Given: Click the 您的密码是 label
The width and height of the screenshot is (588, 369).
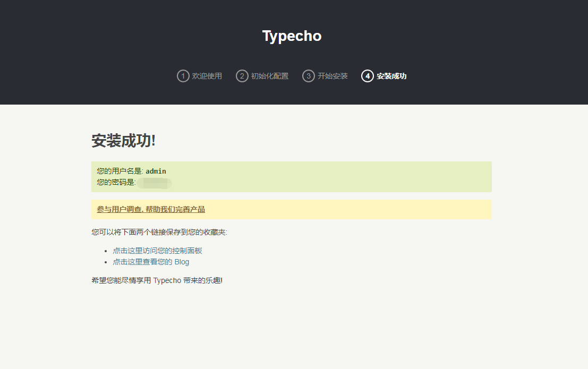Looking at the screenshot, I should (x=116, y=182).
